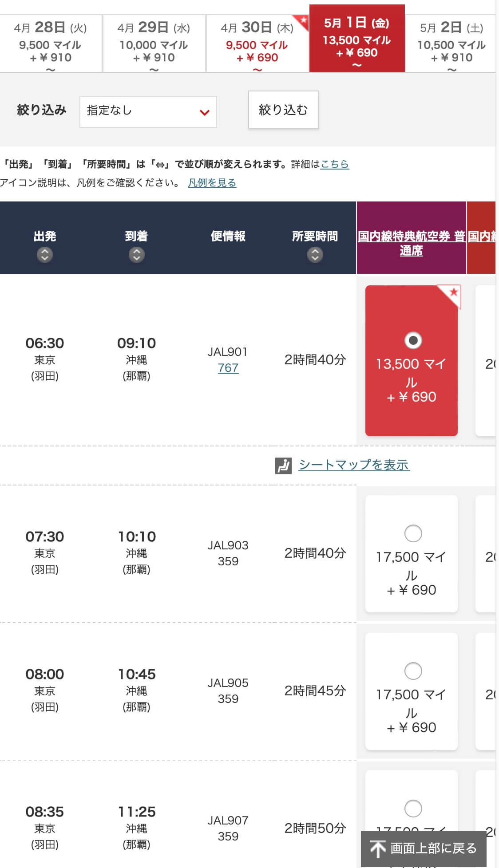Click the シートマップを表示 link
The height and width of the screenshot is (868, 499).
tap(354, 465)
